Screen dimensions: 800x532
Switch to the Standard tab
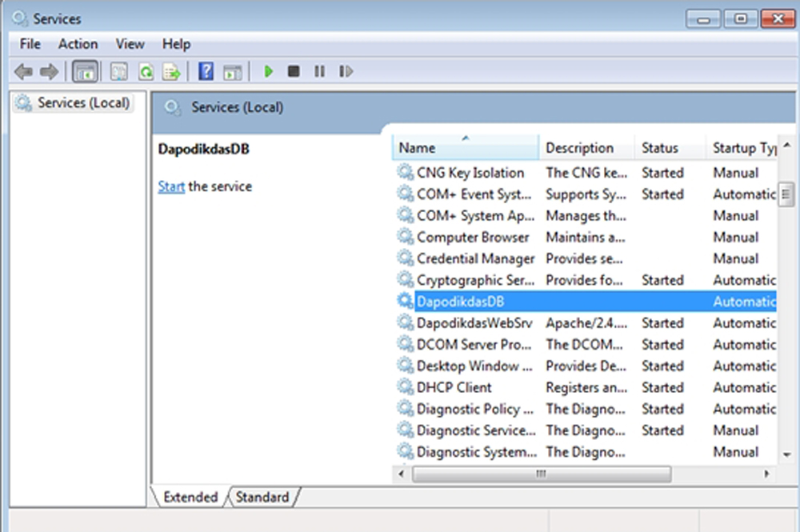click(262, 497)
